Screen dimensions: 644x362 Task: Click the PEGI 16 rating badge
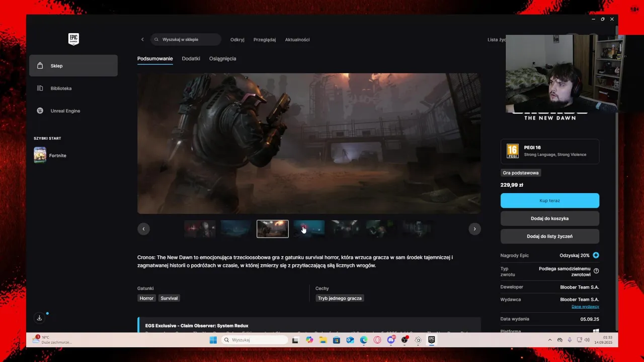[x=512, y=151]
